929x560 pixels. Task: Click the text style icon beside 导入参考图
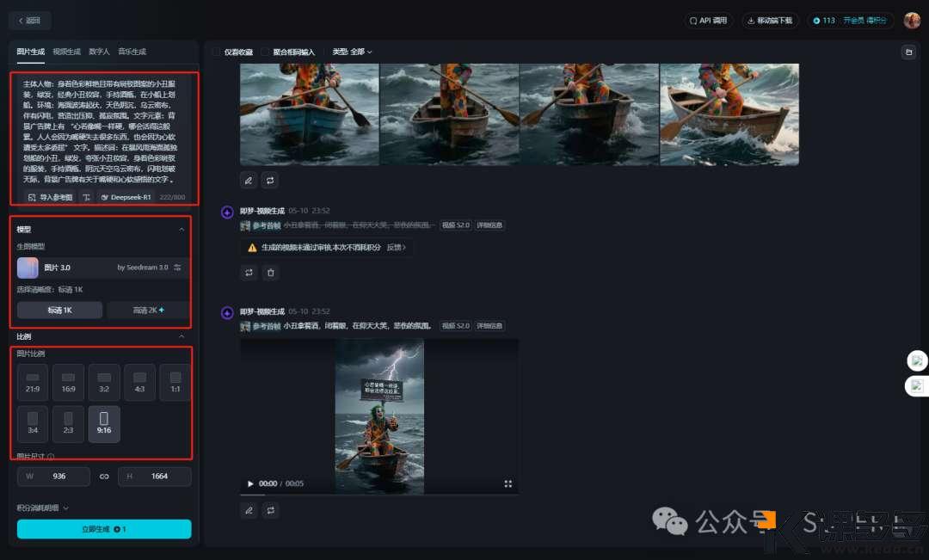coord(87,197)
